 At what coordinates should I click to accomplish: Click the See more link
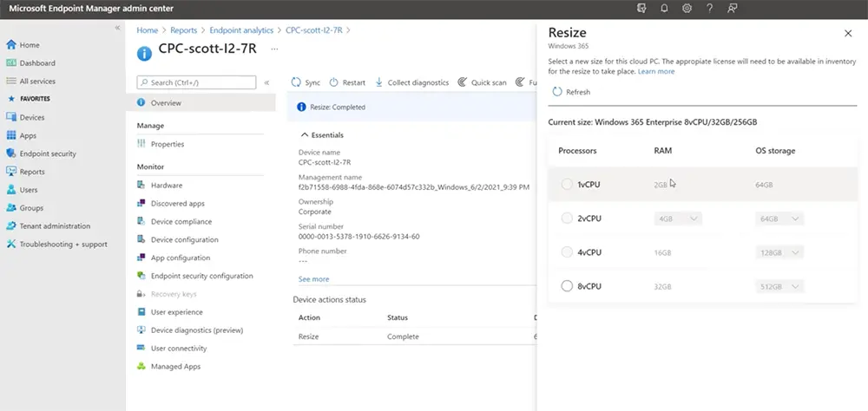point(313,279)
